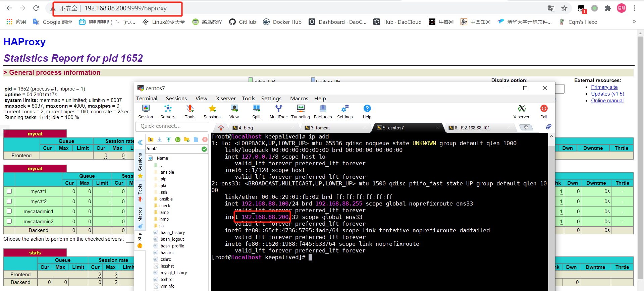Open a new terminal tab with plus
Viewport: 644px width, 291px height.
tap(526, 127)
